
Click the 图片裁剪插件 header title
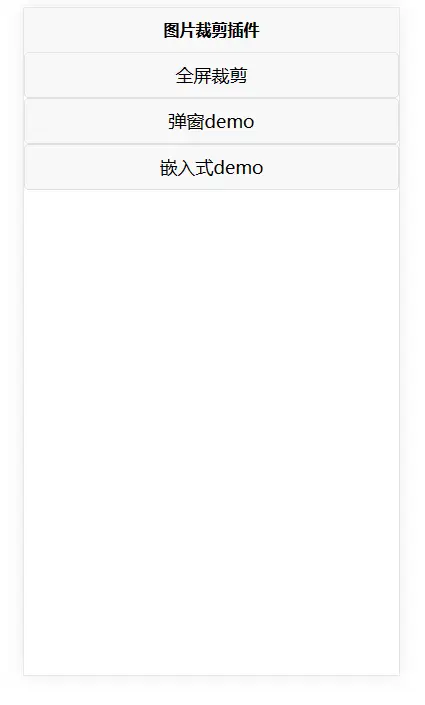coord(211,31)
